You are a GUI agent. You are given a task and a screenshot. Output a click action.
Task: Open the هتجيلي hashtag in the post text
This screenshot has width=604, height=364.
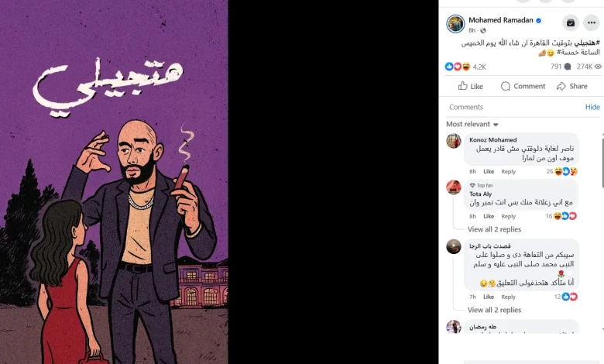[x=587, y=43]
